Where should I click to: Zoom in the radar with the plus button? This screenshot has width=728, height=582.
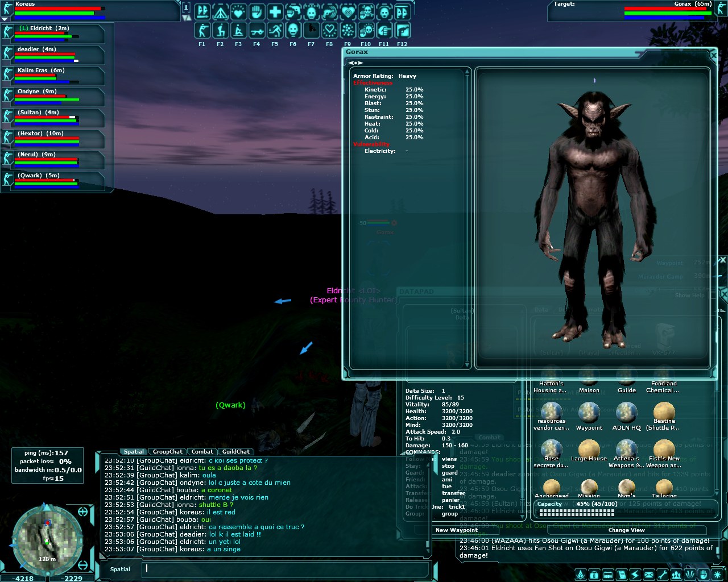(x=82, y=512)
